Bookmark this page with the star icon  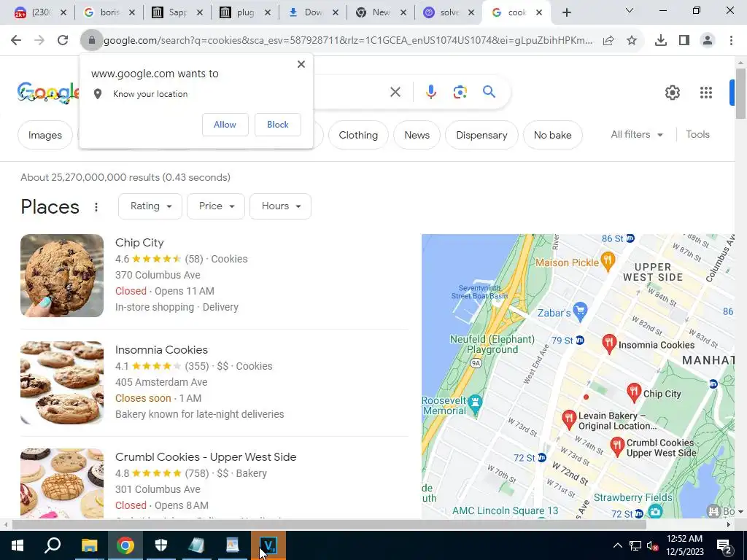632,41
